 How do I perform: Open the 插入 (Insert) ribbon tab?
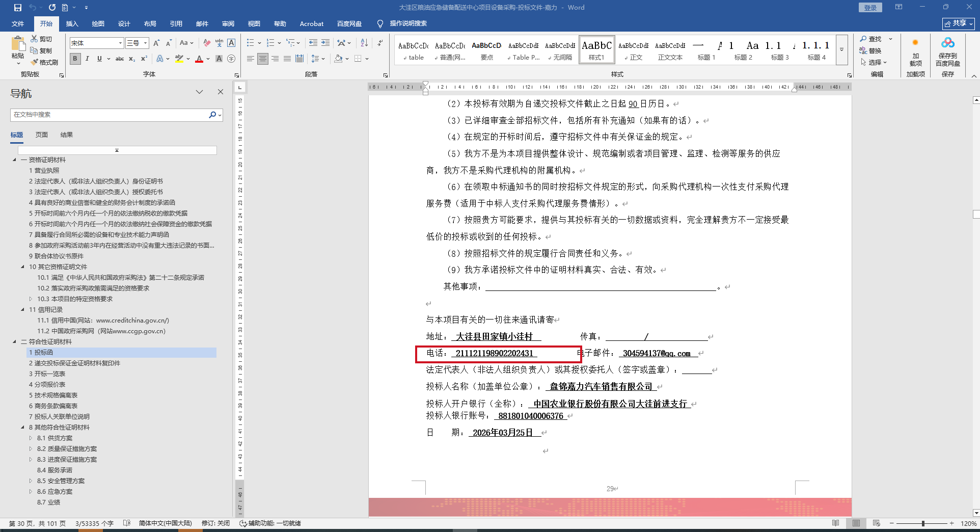[72, 23]
